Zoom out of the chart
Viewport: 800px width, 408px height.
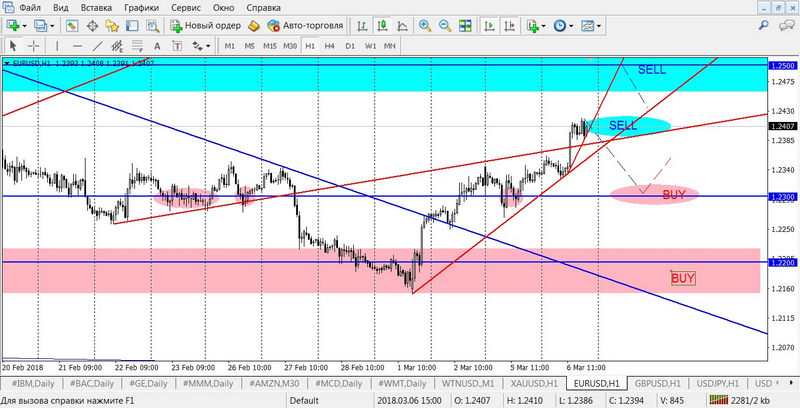(443, 25)
